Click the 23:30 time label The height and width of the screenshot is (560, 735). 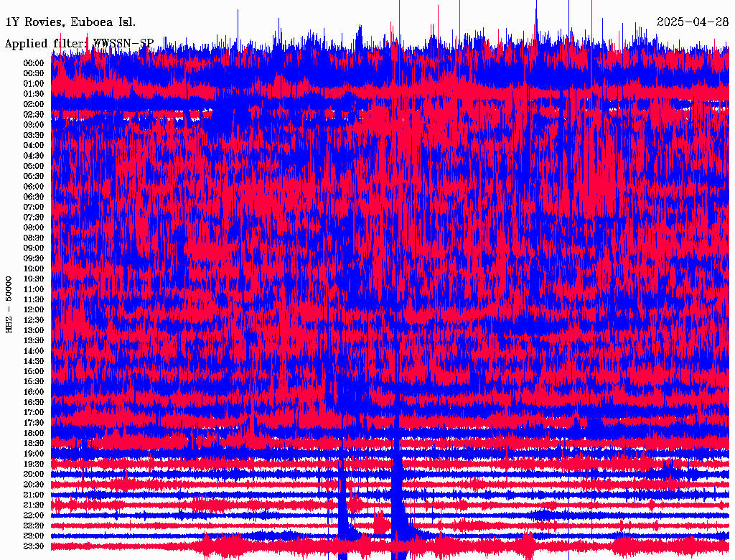(x=34, y=546)
